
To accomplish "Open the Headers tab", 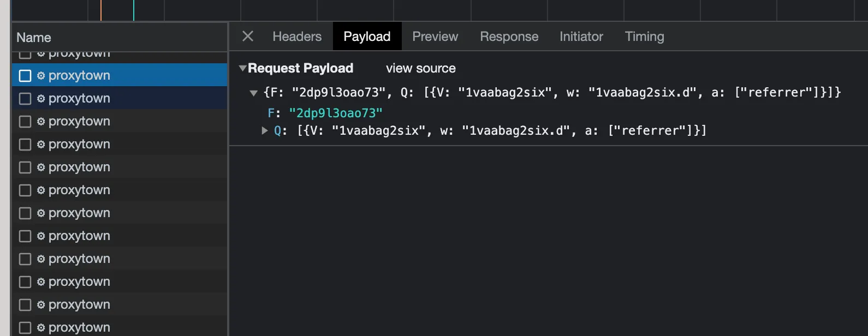I will click(297, 37).
